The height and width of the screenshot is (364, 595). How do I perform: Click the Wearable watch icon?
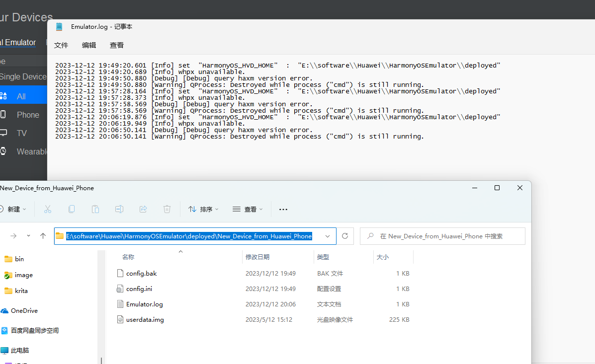tap(3, 151)
